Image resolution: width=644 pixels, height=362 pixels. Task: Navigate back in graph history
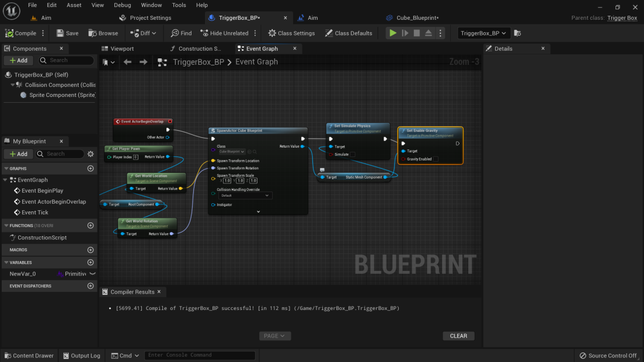coord(127,62)
